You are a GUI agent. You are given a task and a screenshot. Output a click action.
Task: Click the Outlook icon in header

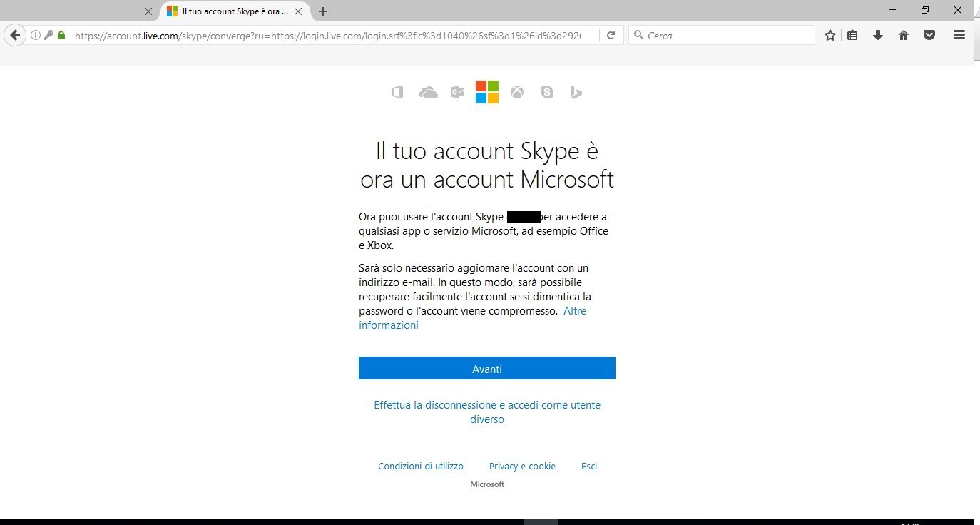tap(457, 92)
